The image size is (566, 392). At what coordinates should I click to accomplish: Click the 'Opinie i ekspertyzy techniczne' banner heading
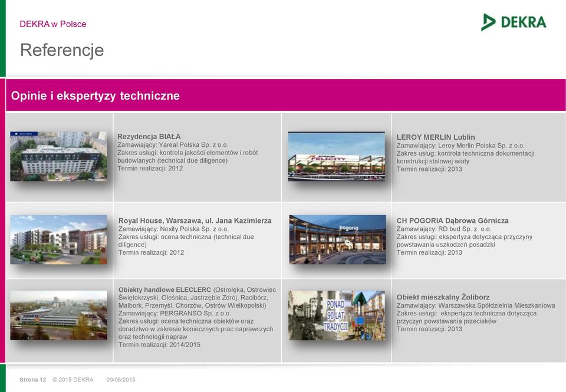pyautogui.click(x=96, y=95)
